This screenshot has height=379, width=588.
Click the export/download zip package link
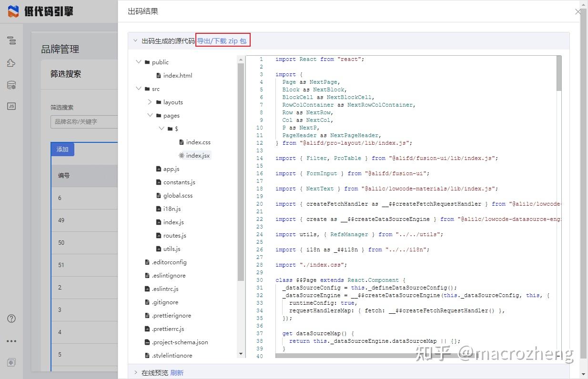pyautogui.click(x=222, y=41)
